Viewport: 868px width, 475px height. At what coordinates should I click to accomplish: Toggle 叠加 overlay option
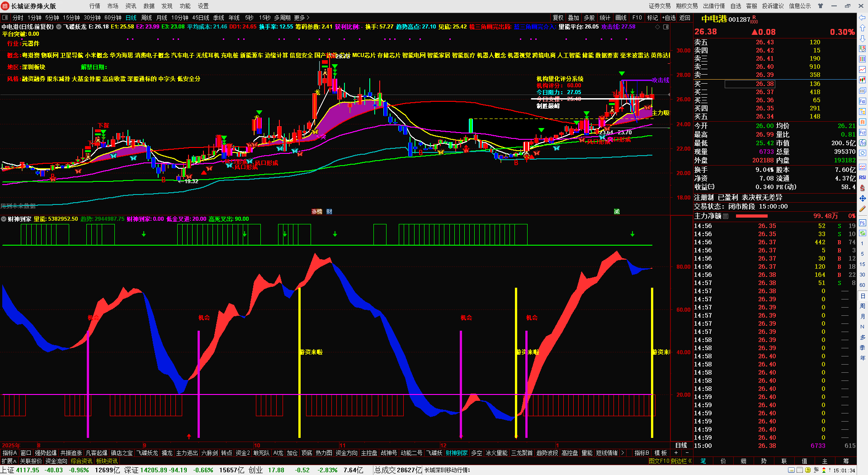tap(574, 18)
